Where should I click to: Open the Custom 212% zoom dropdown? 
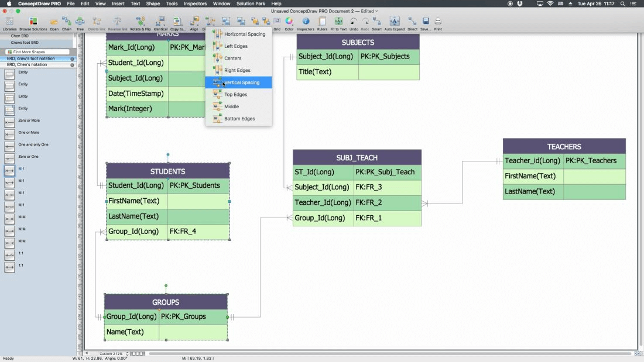(x=112, y=354)
